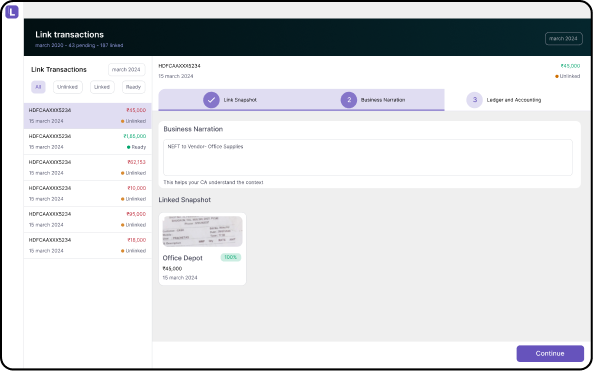Open the march 2024 selector in the dark header

point(564,39)
